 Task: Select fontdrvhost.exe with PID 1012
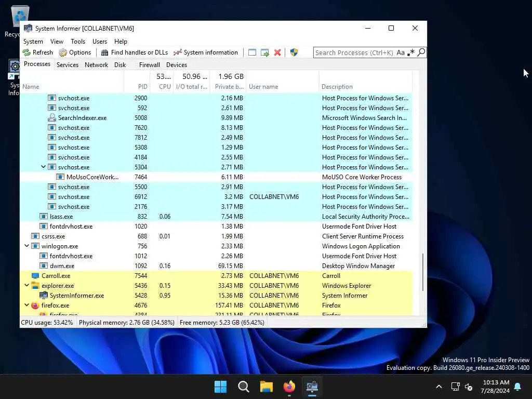[216, 256]
